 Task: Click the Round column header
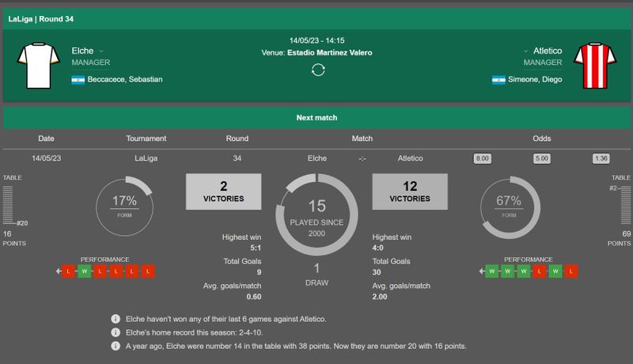click(x=237, y=138)
